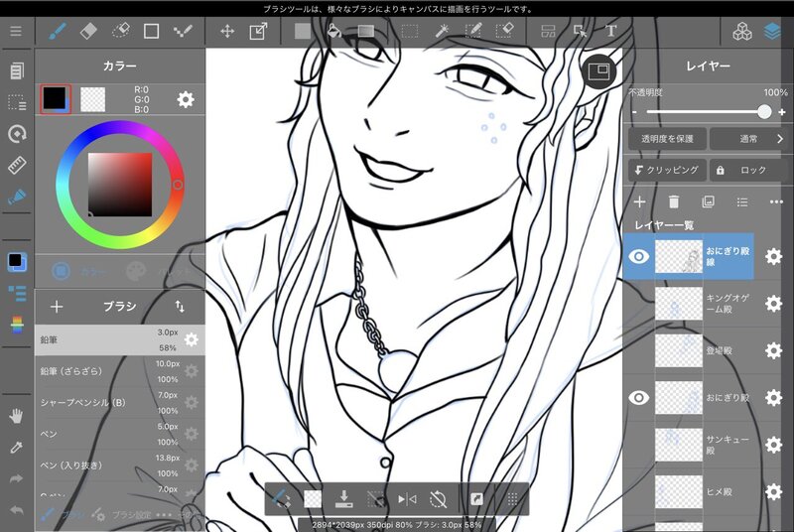Image resolution: width=794 pixels, height=532 pixels.
Task: Open the ruler snap settings
Action: tap(16, 165)
